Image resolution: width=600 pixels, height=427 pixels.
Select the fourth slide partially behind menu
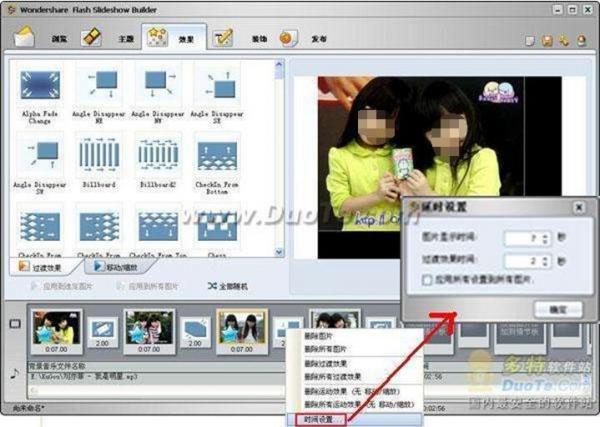[x=335, y=319]
